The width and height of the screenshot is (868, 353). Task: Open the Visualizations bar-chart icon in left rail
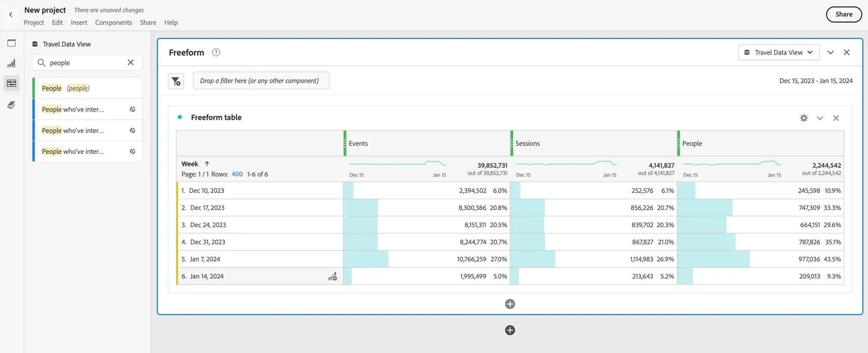pyautogui.click(x=12, y=63)
